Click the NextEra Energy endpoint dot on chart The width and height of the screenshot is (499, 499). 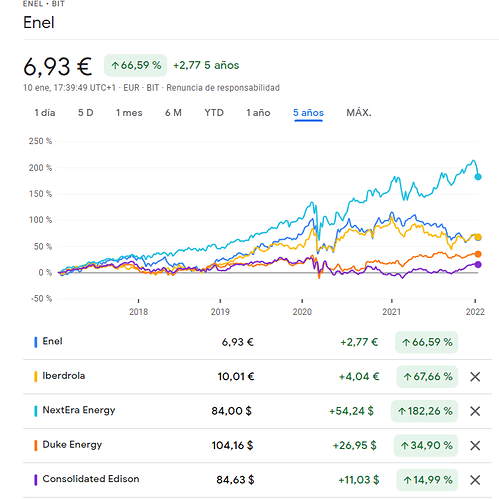click(x=478, y=177)
